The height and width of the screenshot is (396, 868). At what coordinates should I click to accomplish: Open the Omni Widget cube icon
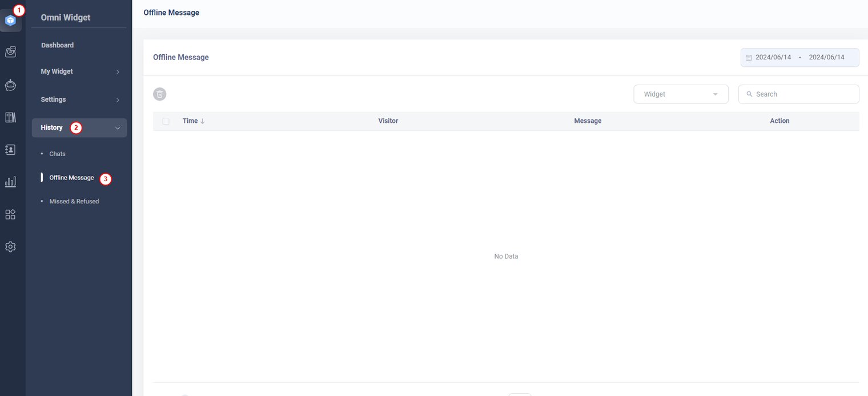click(10, 21)
